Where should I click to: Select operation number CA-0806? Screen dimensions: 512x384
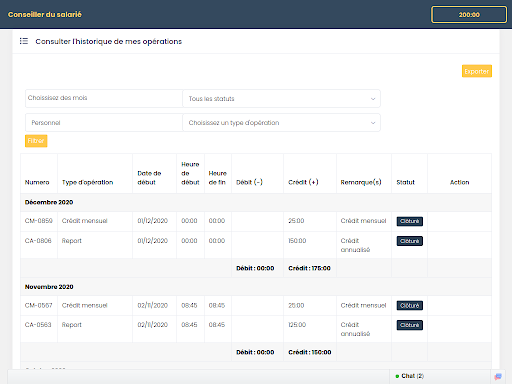coord(38,241)
